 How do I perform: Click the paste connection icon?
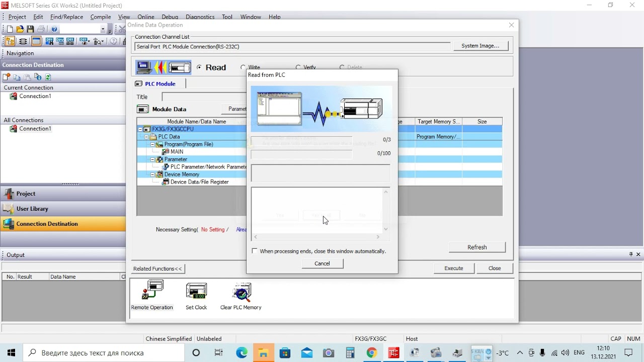[x=28, y=77]
